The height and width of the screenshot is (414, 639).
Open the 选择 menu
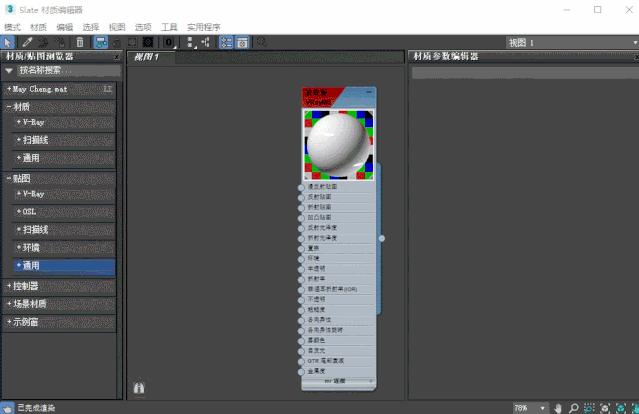click(x=90, y=27)
